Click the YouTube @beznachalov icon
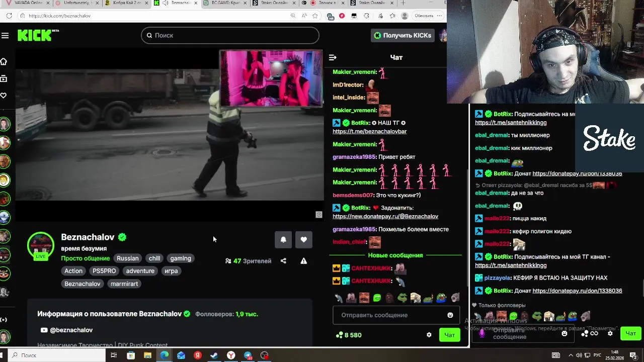Screen dimensions: 644x362 [x=44, y=330]
